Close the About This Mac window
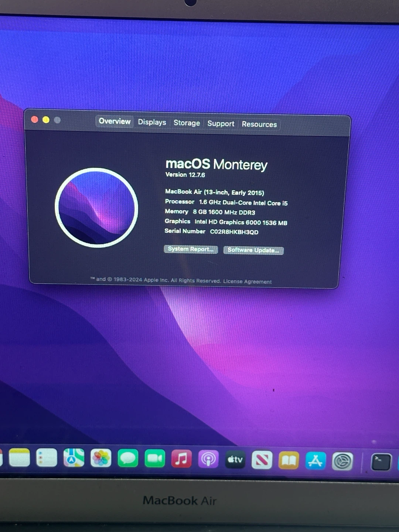This screenshot has height=532, width=399. [x=35, y=119]
